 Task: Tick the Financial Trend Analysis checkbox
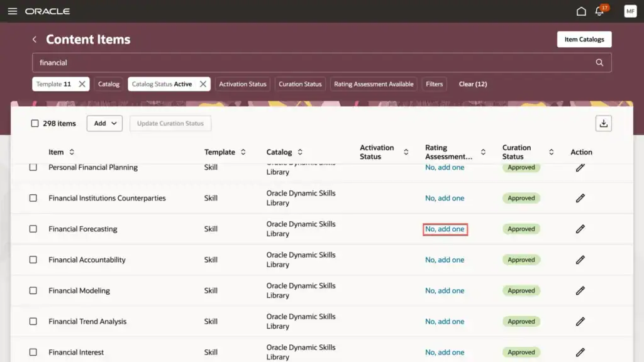pos(33,321)
